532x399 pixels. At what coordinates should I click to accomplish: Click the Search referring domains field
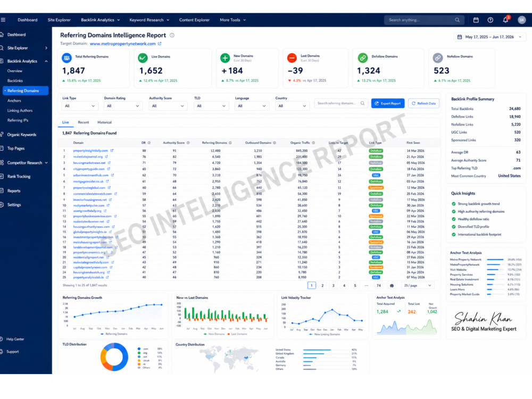tap(340, 103)
